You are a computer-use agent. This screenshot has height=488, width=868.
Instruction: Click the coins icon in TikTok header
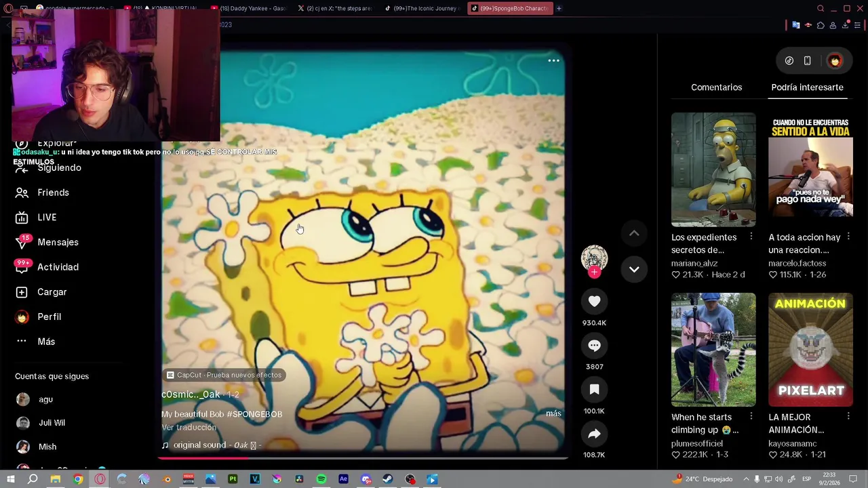coord(789,61)
